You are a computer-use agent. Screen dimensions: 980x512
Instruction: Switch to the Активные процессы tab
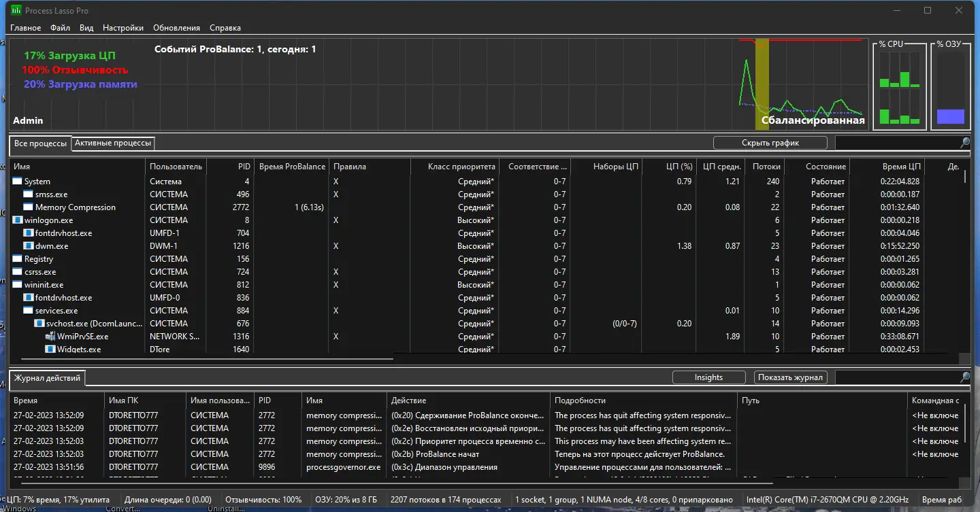pos(113,143)
